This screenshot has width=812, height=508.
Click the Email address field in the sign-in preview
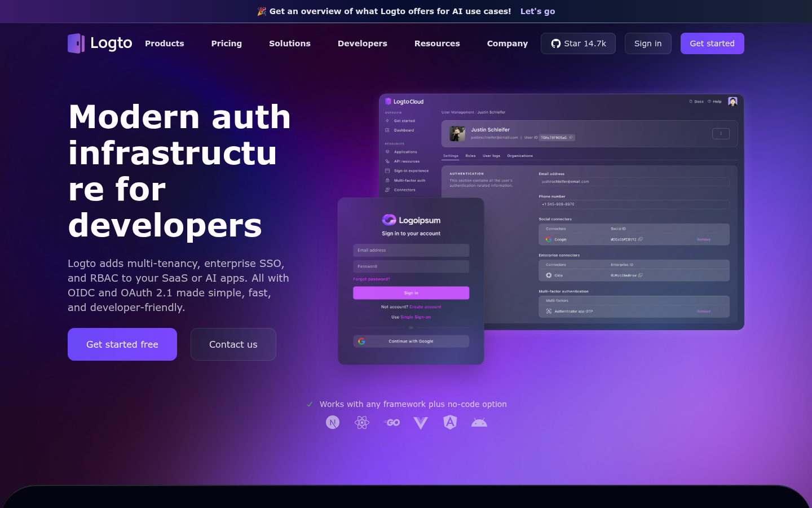(x=411, y=250)
